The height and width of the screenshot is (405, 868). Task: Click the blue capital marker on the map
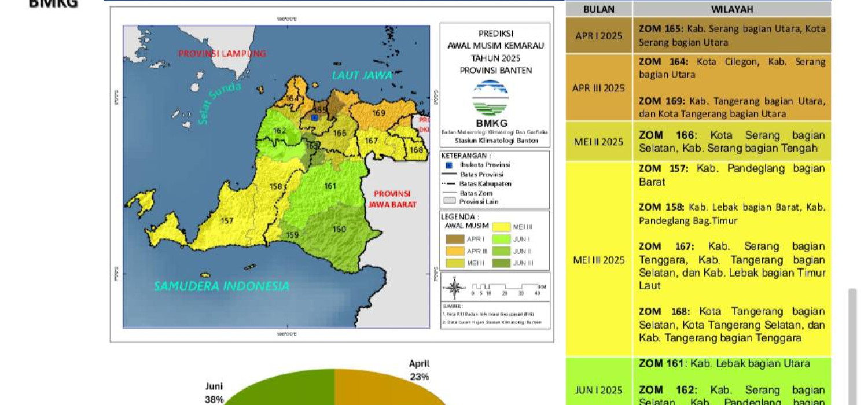tap(314, 117)
